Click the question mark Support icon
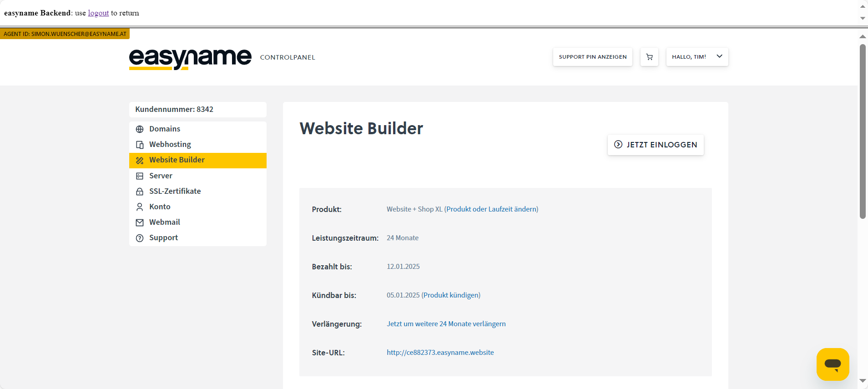The width and height of the screenshot is (868, 389). [140, 238]
